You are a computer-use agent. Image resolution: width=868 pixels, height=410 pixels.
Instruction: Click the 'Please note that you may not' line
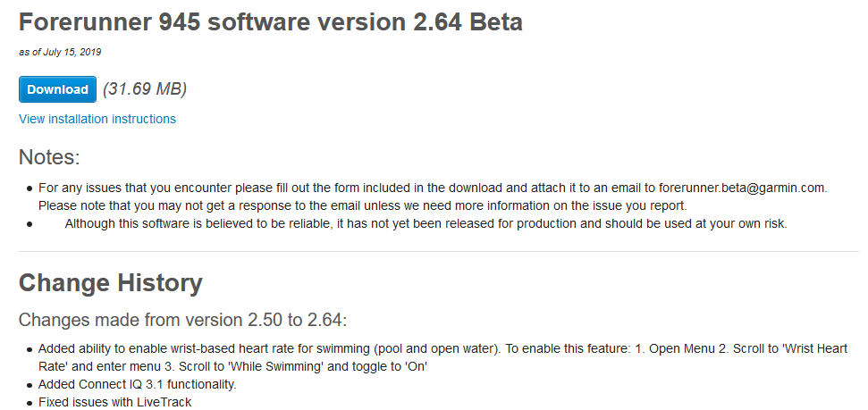[362, 205]
